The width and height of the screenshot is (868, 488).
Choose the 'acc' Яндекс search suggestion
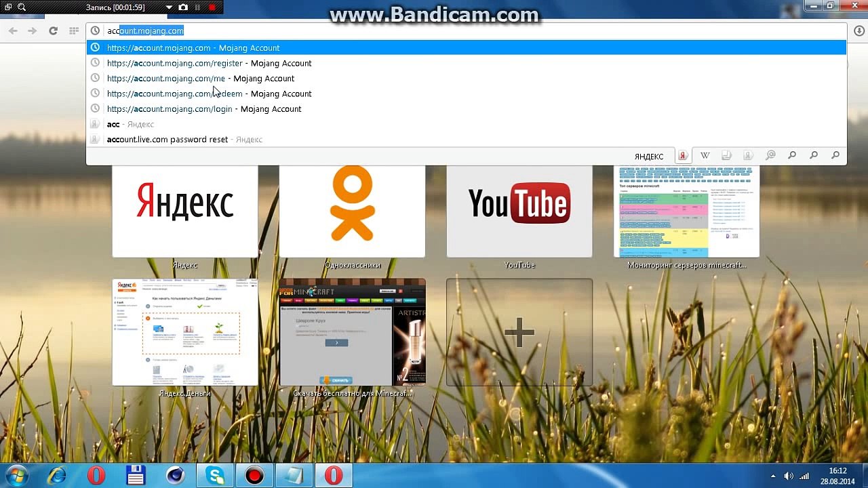(x=467, y=124)
